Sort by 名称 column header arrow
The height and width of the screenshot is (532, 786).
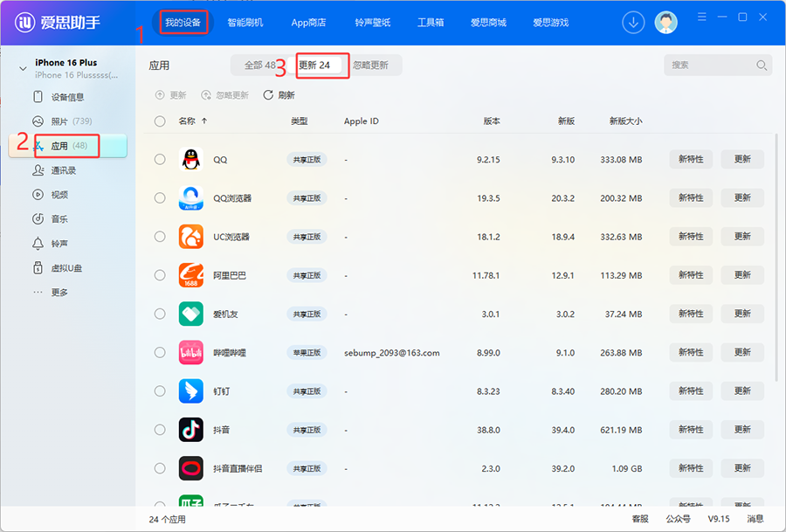point(204,121)
